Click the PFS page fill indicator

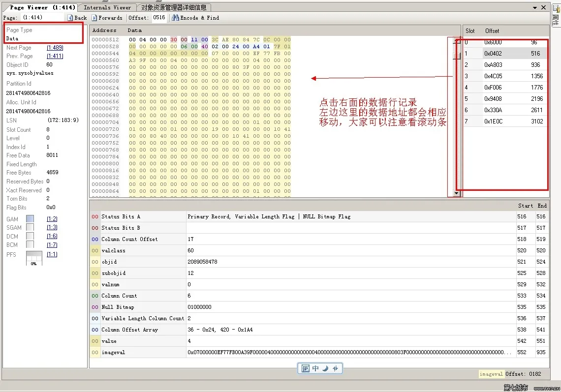(34, 258)
